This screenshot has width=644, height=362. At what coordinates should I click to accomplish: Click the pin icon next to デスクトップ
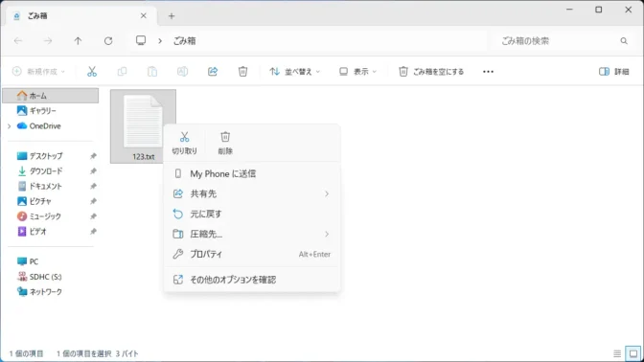coord(93,156)
